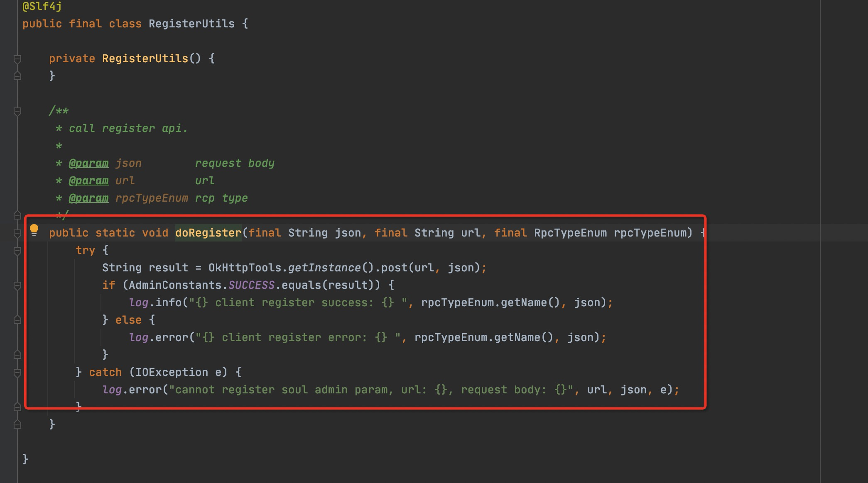Click the RpcTypeEnum parameter type
The height and width of the screenshot is (483, 868).
pyautogui.click(x=570, y=233)
